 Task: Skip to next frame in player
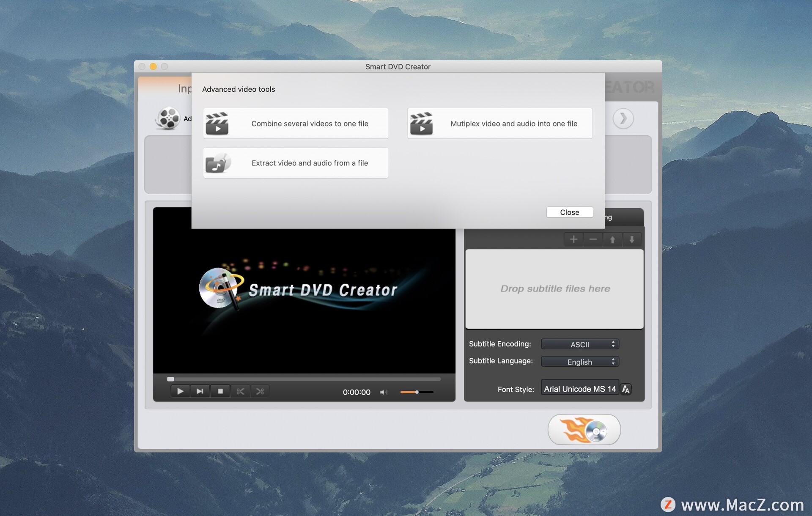coord(200,391)
